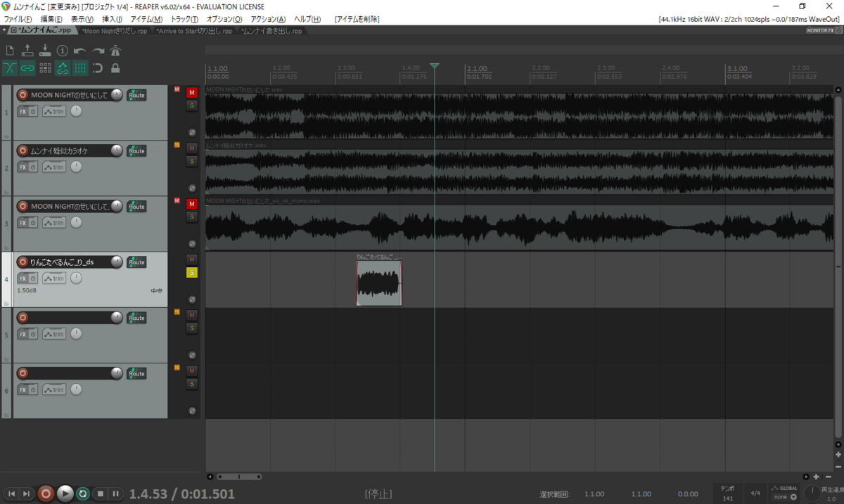Click the transport Pause button

(116, 493)
